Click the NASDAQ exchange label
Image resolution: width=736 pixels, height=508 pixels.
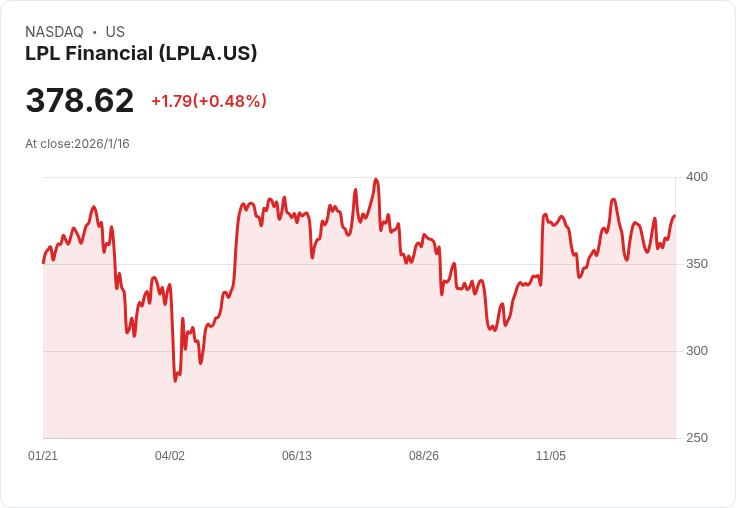point(54,32)
